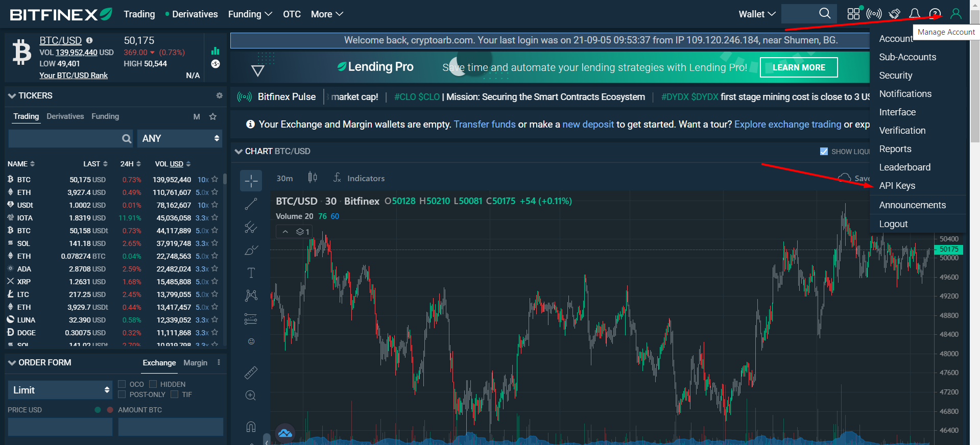Enable the POST-ONLY checkbox
The image size is (980, 445).
click(x=122, y=394)
